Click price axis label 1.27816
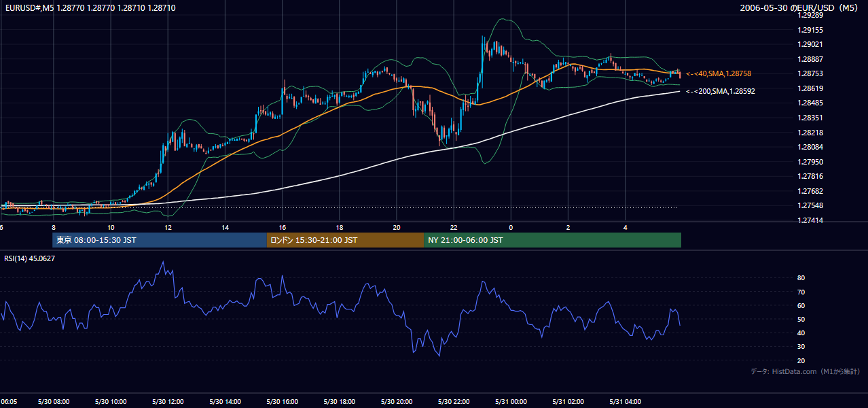The height and width of the screenshot is (408, 868). click(810, 176)
